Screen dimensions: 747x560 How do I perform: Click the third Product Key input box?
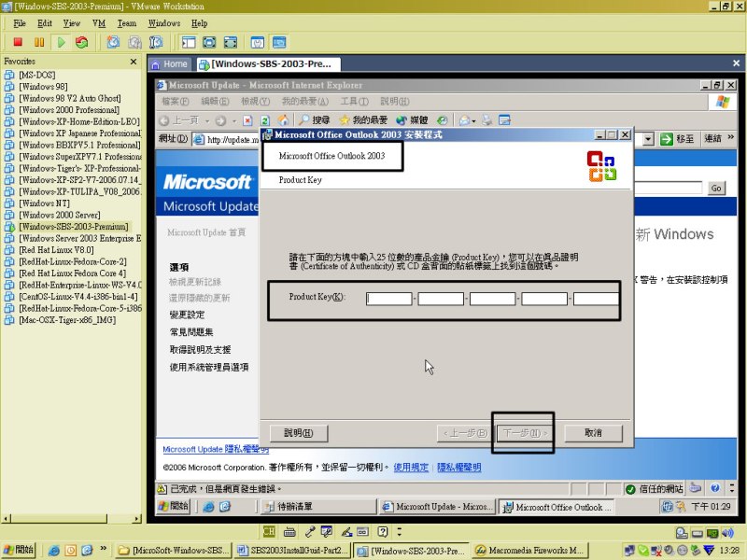[x=493, y=299]
